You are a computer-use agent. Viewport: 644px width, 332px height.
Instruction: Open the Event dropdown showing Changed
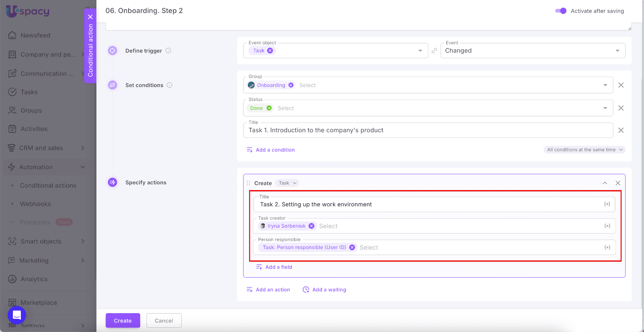tap(533, 51)
